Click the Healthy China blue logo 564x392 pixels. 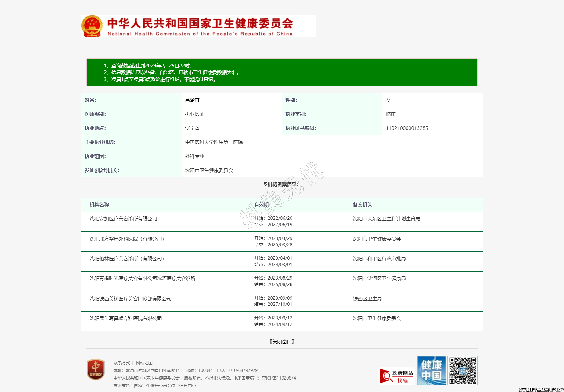[431, 370]
